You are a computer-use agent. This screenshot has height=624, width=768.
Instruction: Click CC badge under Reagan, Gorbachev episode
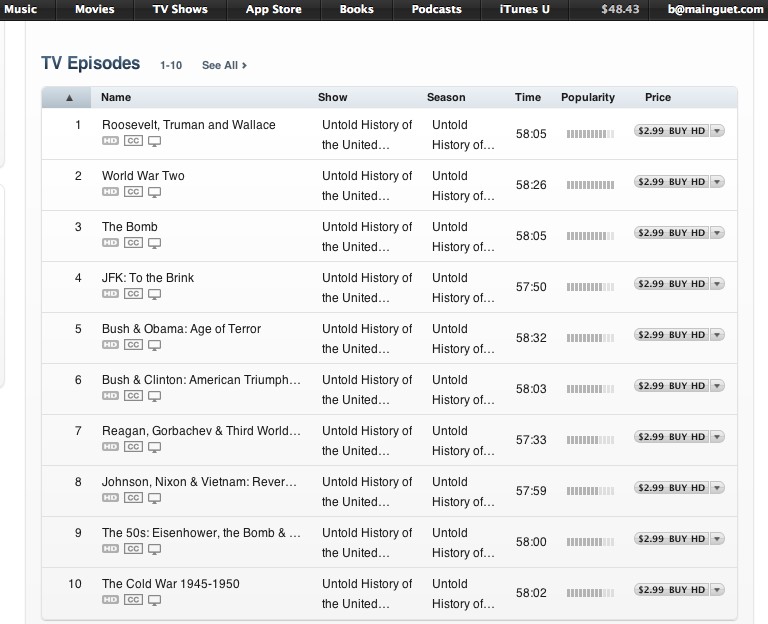point(133,448)
